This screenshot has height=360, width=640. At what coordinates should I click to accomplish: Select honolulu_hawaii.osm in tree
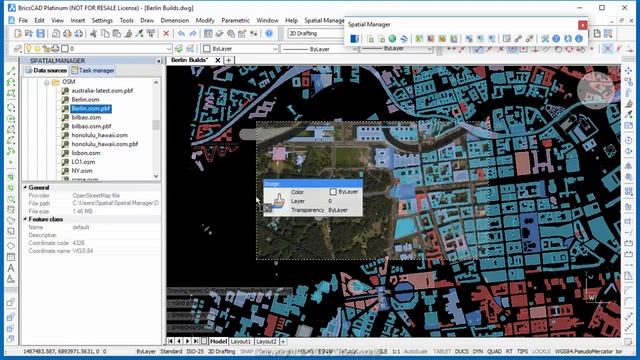pos(100,135)
